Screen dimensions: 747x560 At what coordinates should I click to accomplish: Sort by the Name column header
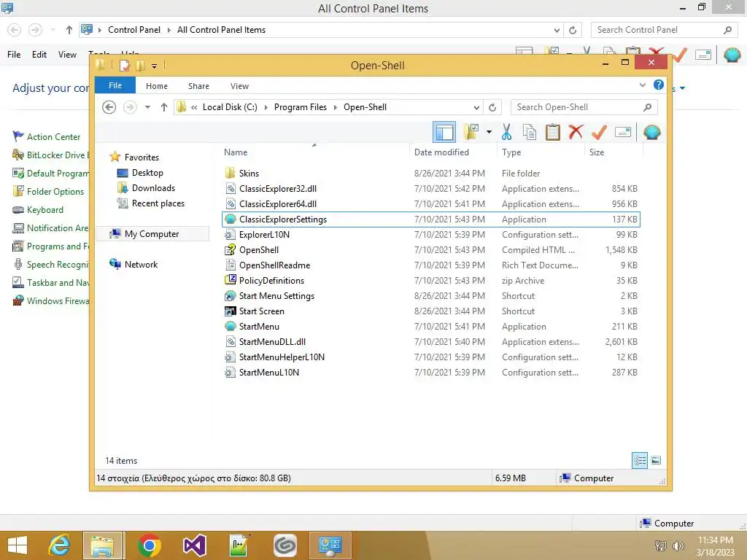pos(314,152)
